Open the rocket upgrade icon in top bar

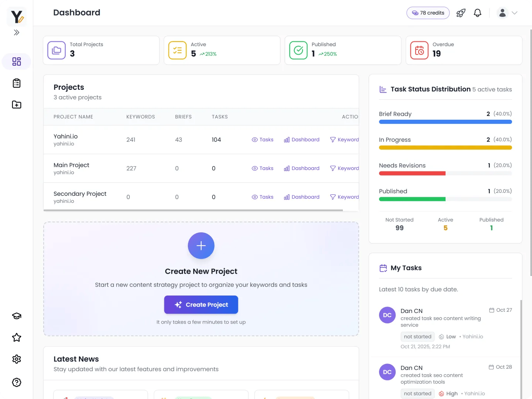tap(461, 13)
